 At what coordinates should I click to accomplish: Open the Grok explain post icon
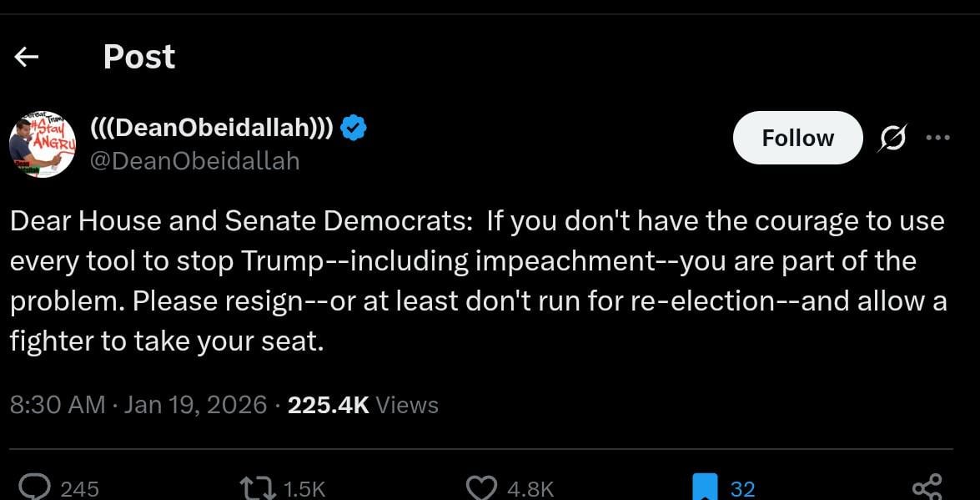(892, 139)
